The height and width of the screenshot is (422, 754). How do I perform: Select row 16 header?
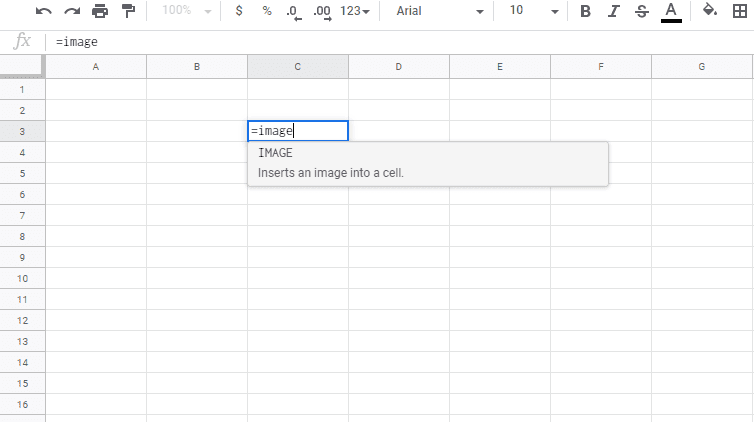pos(22,404)
